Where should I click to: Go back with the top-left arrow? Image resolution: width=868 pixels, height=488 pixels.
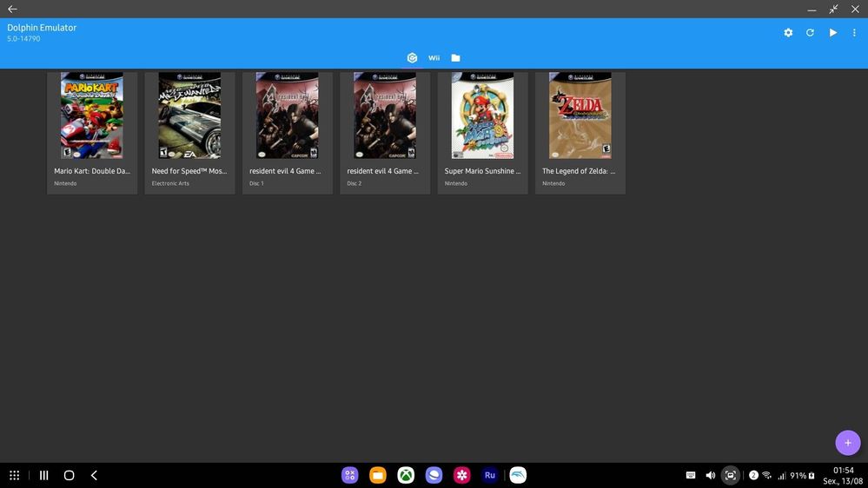12,9
